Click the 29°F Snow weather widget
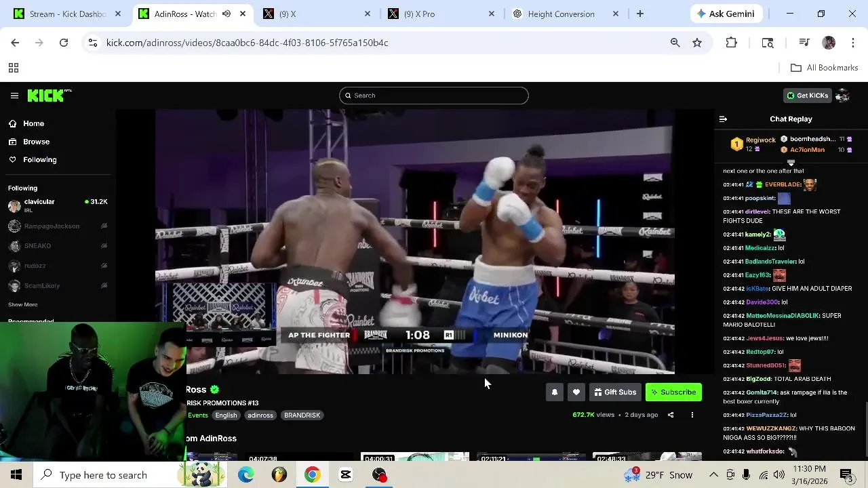Viewport: 868px width, 488px height. (x=658, y=474)
